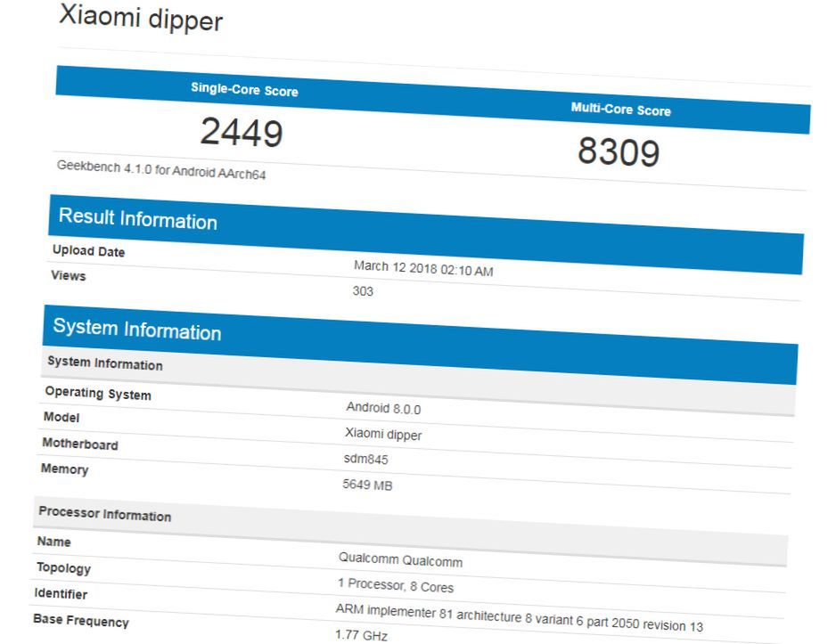Click the Topology label
836x644 pixels.
(x=63, y=567)
